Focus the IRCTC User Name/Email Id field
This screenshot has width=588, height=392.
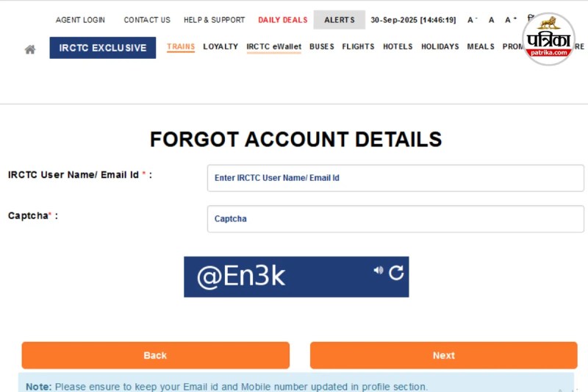point(395,178)
